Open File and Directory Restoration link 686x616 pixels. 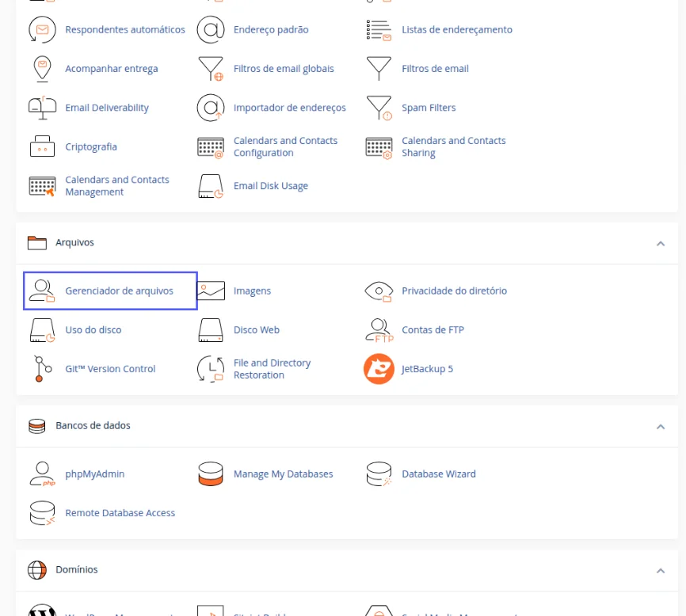pos(272,369)
